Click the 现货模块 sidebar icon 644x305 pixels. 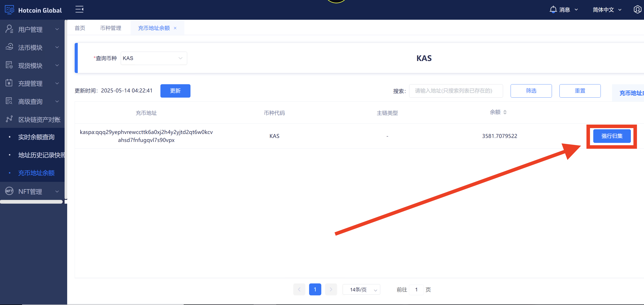(x=9, y=65)
